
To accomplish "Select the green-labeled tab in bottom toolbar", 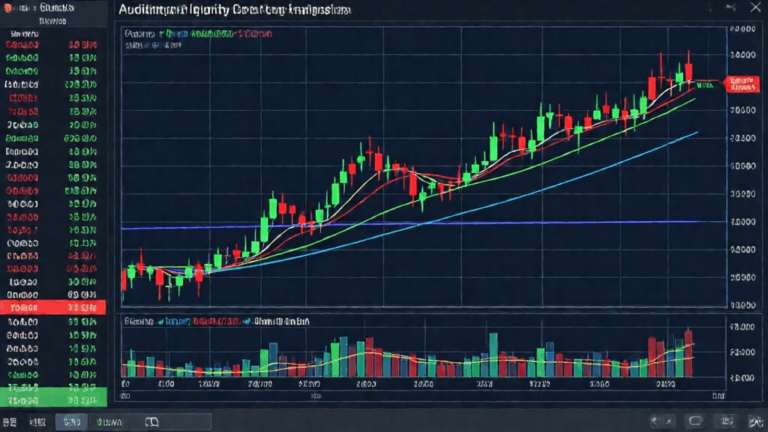I will click(x=109, y=422).
